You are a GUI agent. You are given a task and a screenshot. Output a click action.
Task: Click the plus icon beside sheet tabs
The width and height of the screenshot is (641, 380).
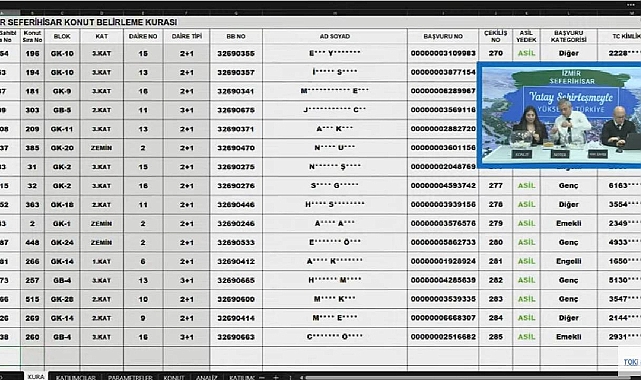(276, 377)
